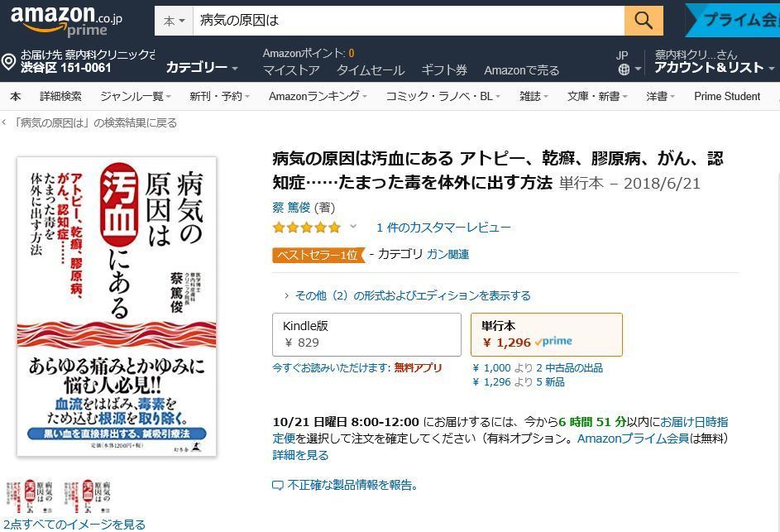Click the orange search magnifier button
Image resolution: width=780 pixels, height=532 pixels.
pos(644,21)
